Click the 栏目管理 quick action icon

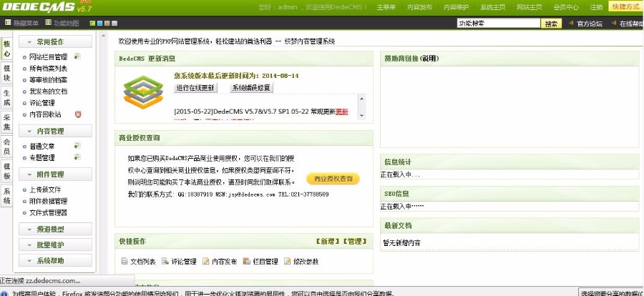[246, 261]
